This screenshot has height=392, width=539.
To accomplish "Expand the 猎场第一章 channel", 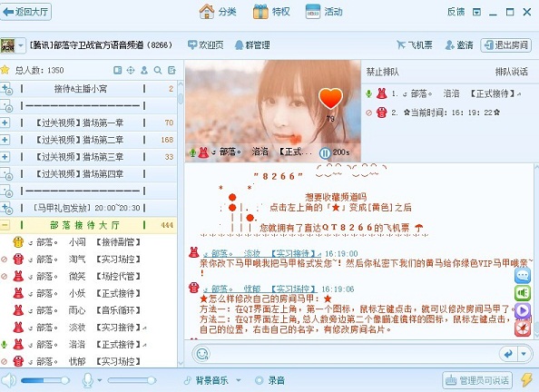I will click(x=5, y=122).
